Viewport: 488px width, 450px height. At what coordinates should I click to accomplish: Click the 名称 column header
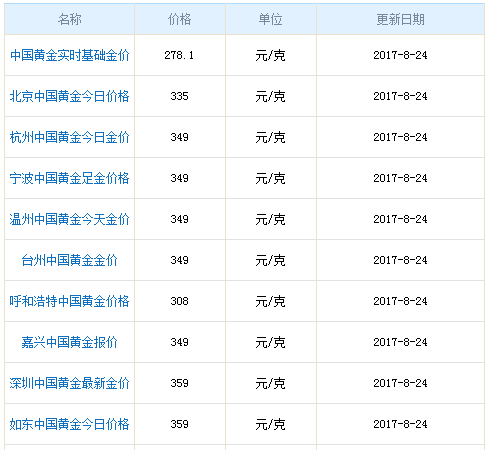point(70,19)
